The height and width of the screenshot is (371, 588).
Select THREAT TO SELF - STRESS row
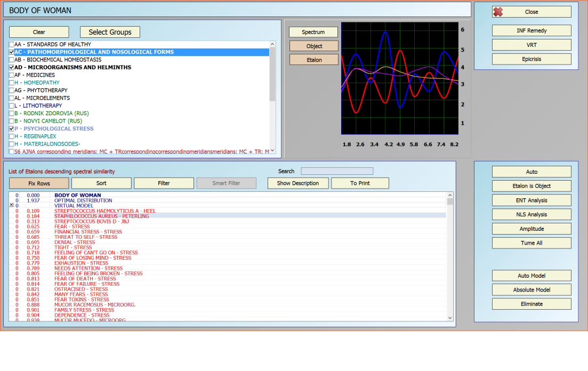pyautogui.click(x=227, y=237)
